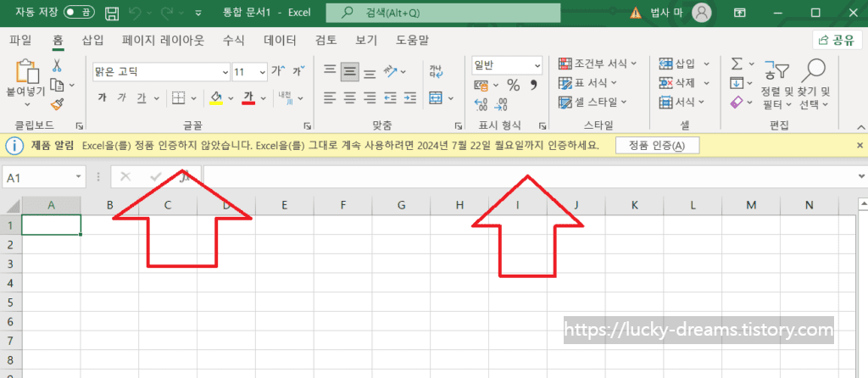Image resolution: width=868 pixels, height=378 pixels.
Task: Click the Copy icon in clipboard group
Action: tap(57, 85)
